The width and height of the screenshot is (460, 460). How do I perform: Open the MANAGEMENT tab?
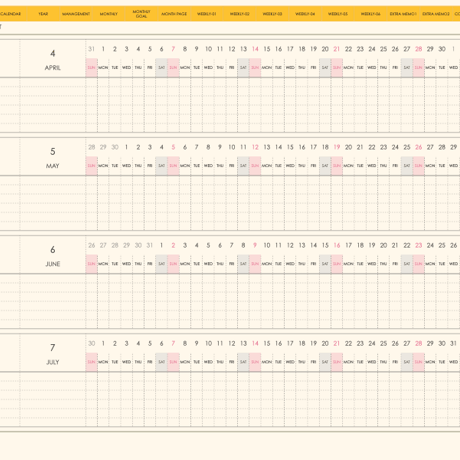[76, 14]
